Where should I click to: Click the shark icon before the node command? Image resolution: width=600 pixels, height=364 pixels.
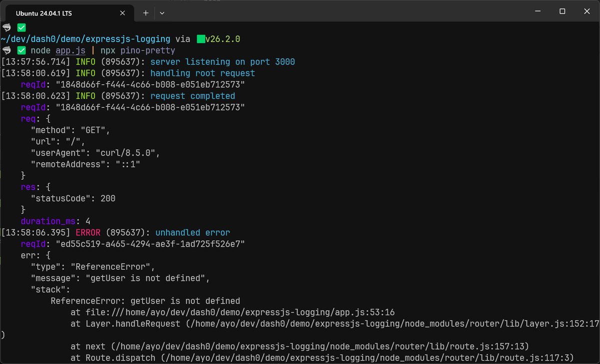coord(6,50)
